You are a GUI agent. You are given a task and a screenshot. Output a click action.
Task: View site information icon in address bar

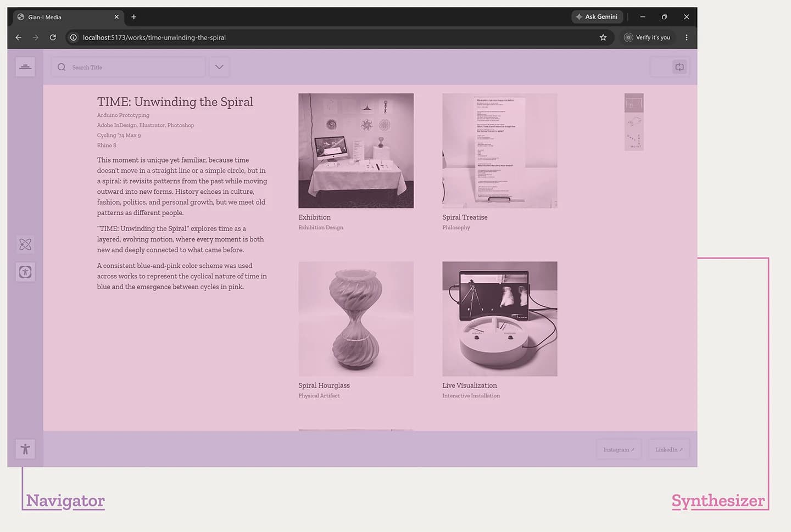tap(74, 37)
